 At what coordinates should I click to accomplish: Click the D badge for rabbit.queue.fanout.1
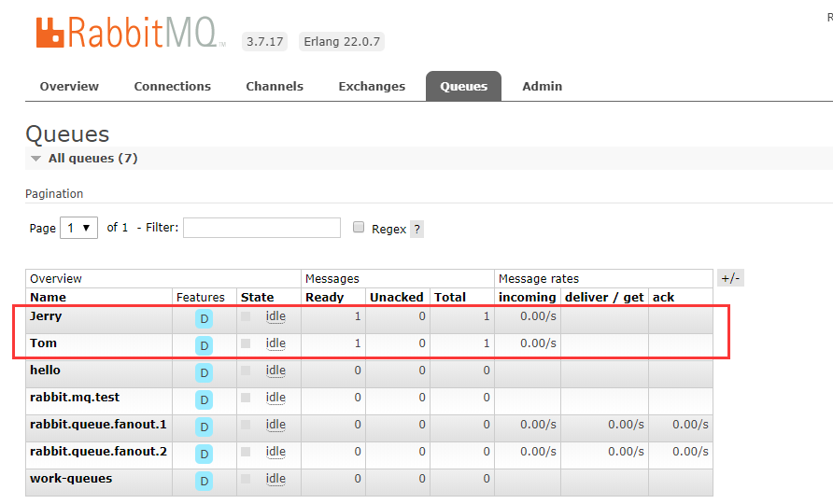[x=204, y=427]
